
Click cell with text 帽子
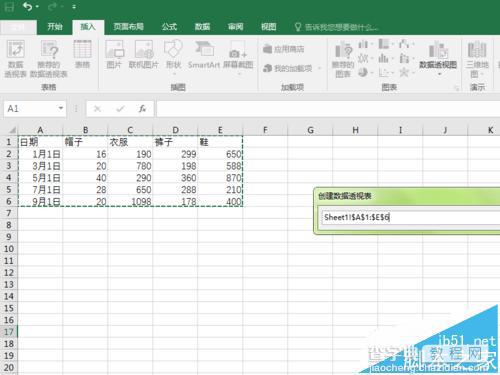[85, 142]
